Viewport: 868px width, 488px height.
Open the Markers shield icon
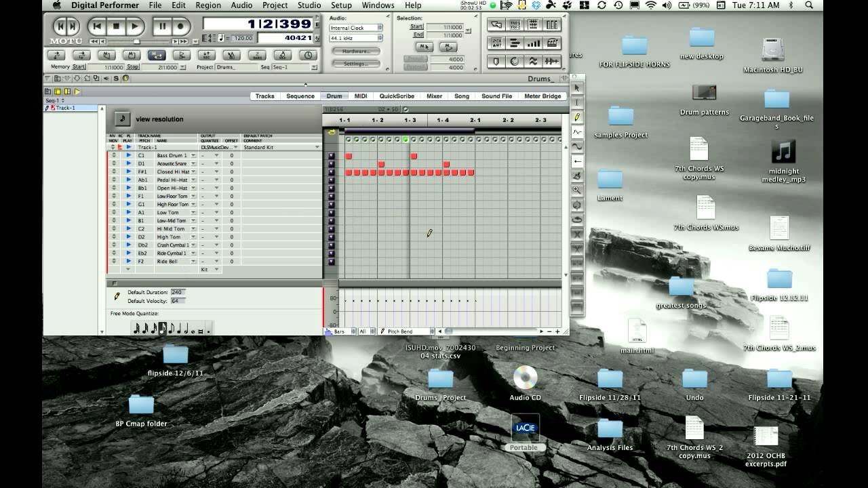496,61
